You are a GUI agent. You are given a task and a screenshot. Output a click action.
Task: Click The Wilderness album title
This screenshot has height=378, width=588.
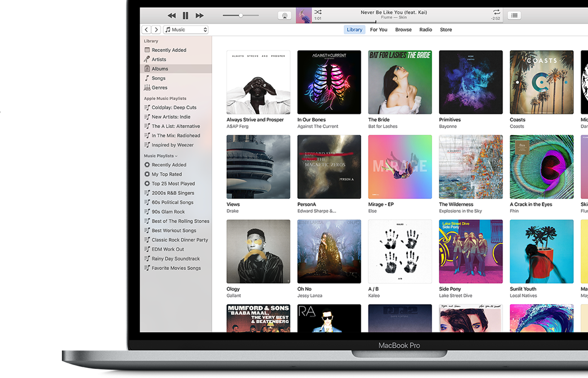[x=456, y=204]
